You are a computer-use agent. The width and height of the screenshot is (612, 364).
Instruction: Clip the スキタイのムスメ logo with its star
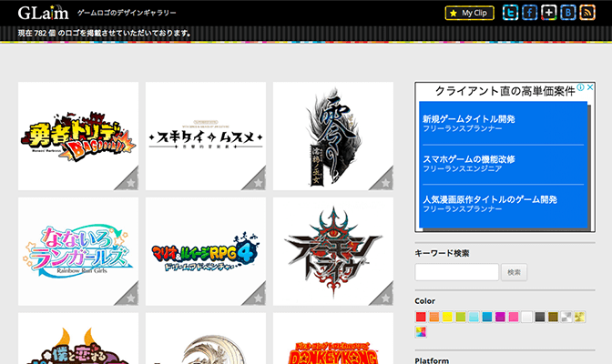258,182
